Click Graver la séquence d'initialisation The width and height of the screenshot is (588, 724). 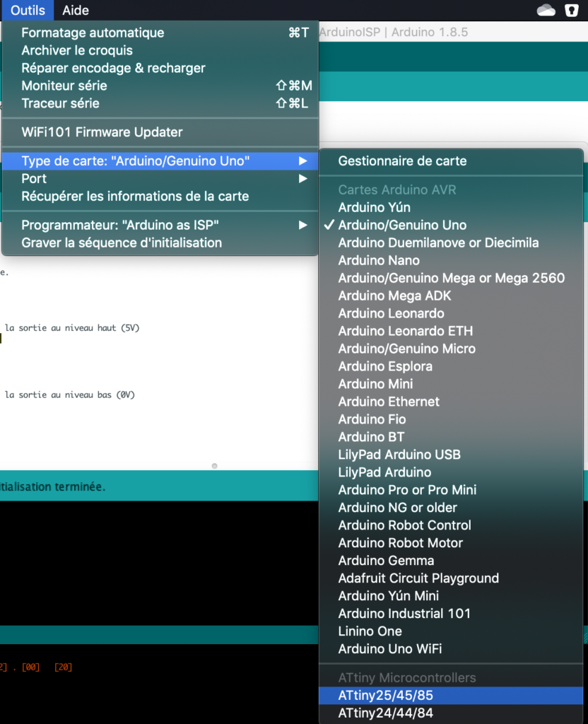point(122,243)
